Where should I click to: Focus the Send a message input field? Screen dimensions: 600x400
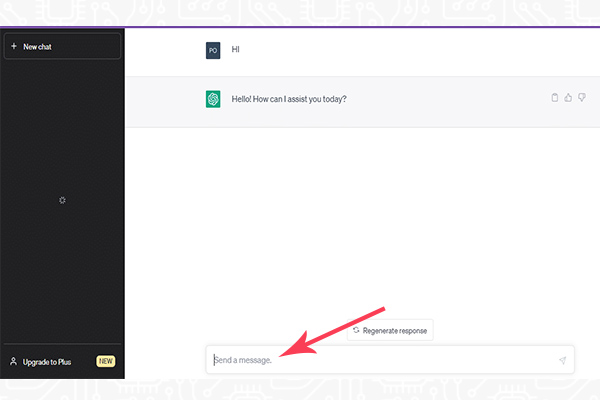pos(380,360)
